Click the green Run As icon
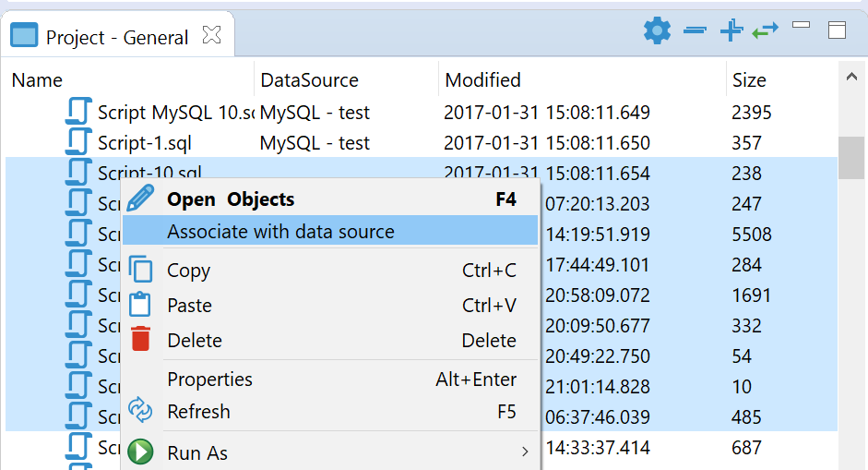Screen dimensions: 868x470 coord(140,452)
